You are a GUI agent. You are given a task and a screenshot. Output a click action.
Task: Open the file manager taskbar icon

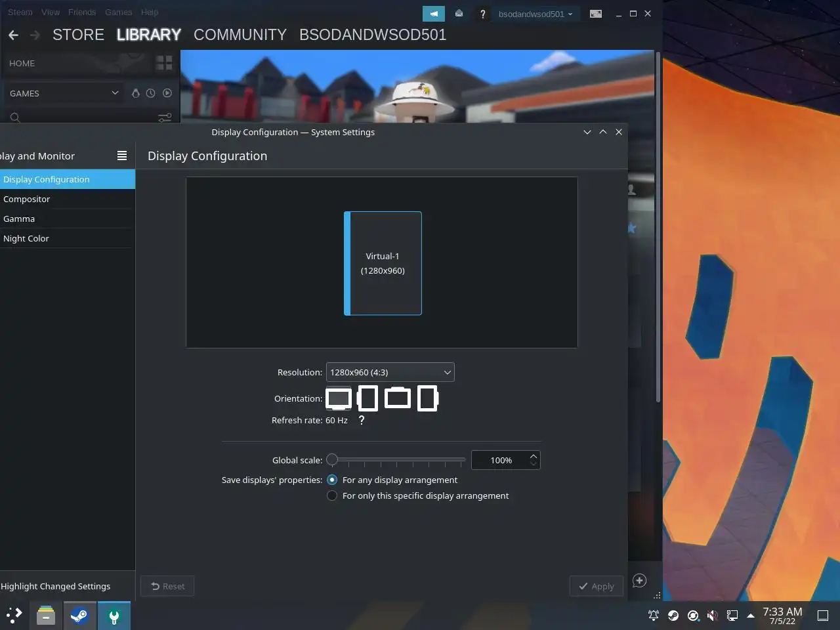point(46,616)
